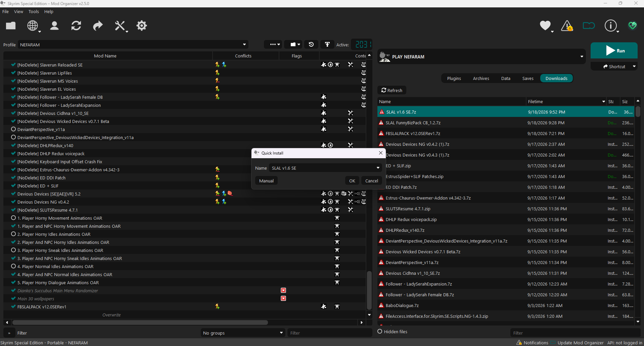Open the Tools menu
This screenshot has width=644, height=346.
tap(34, 11)
